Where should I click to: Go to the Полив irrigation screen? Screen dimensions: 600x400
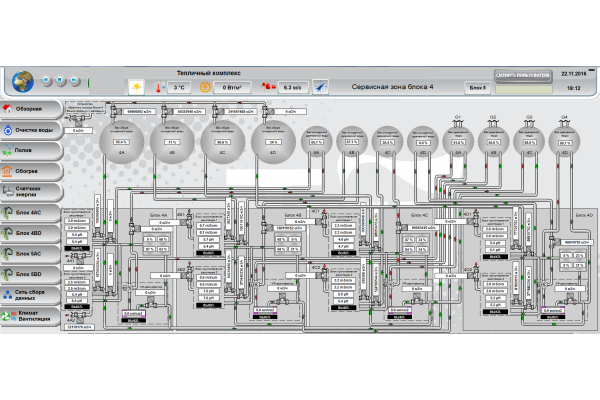[30, 150]
